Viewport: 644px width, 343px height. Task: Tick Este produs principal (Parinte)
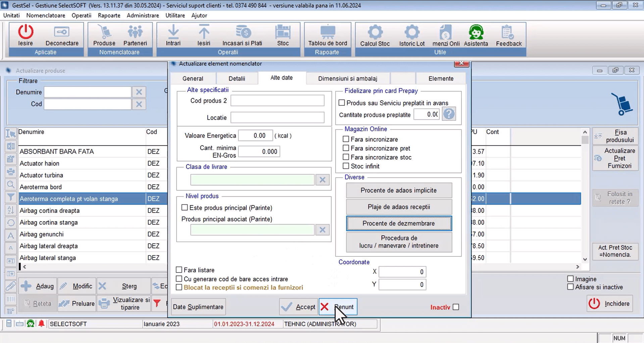[185, 207]
